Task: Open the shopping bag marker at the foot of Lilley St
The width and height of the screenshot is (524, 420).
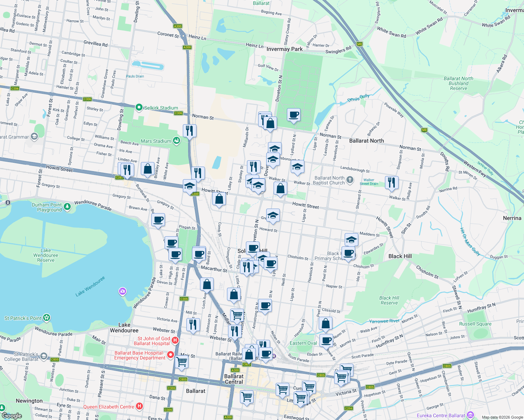Action: tap(219, 199)
